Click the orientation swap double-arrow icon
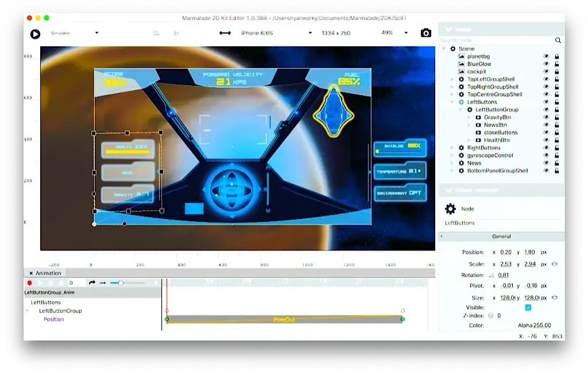 click(225, 33)
